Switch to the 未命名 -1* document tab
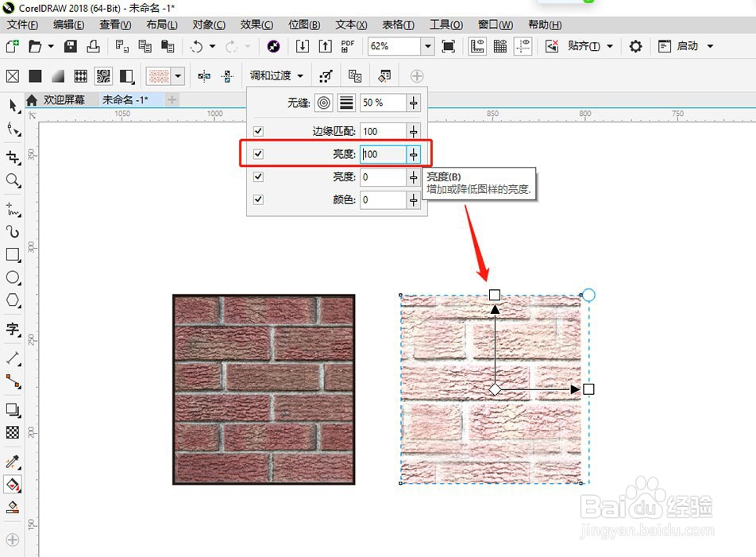This screenshot has width=756, height=557. pyautogui.click(x=125, y=100)
